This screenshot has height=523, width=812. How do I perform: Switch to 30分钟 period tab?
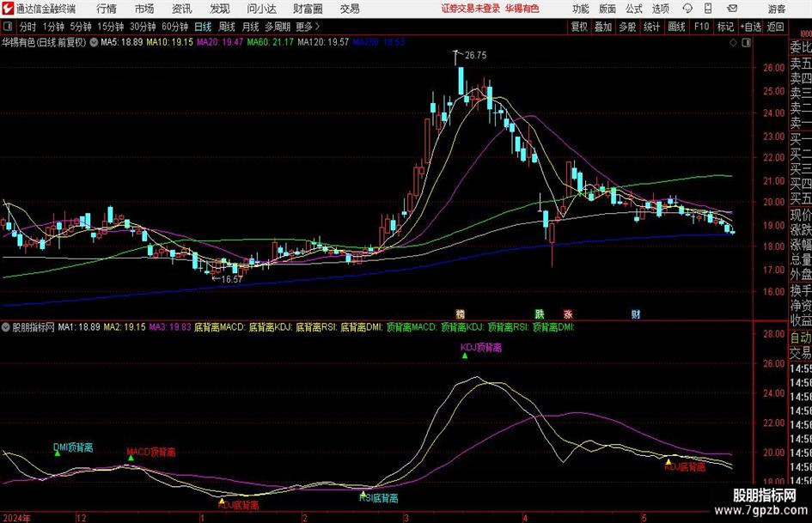tap(143, 27)
